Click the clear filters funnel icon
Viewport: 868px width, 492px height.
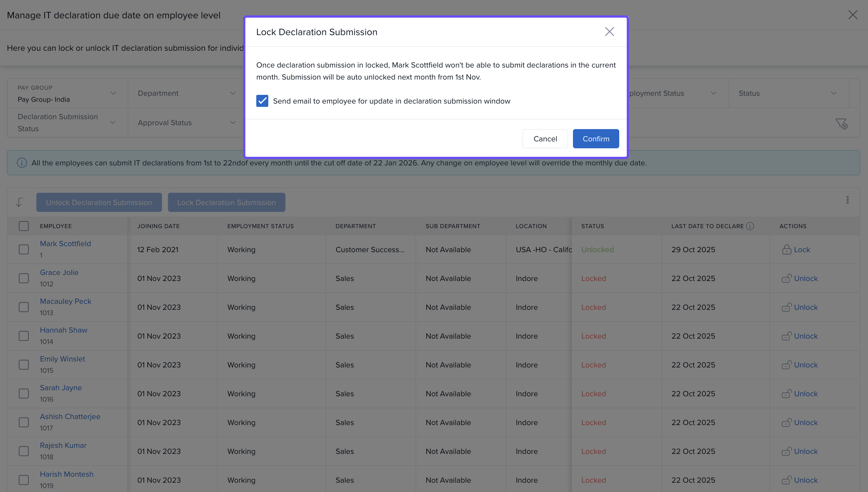841,123
